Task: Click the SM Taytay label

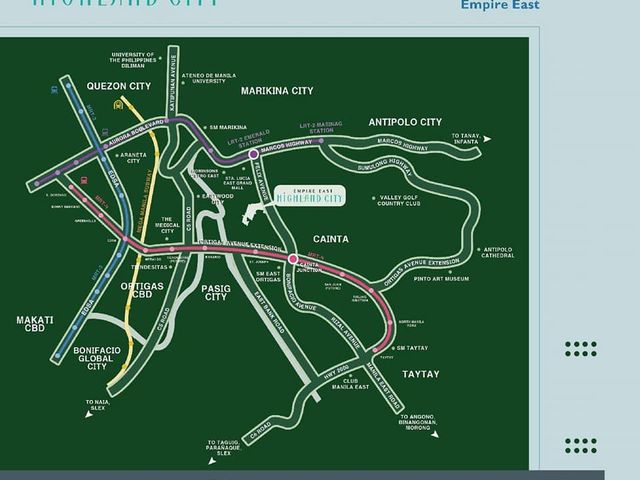Action: (412, 348)
